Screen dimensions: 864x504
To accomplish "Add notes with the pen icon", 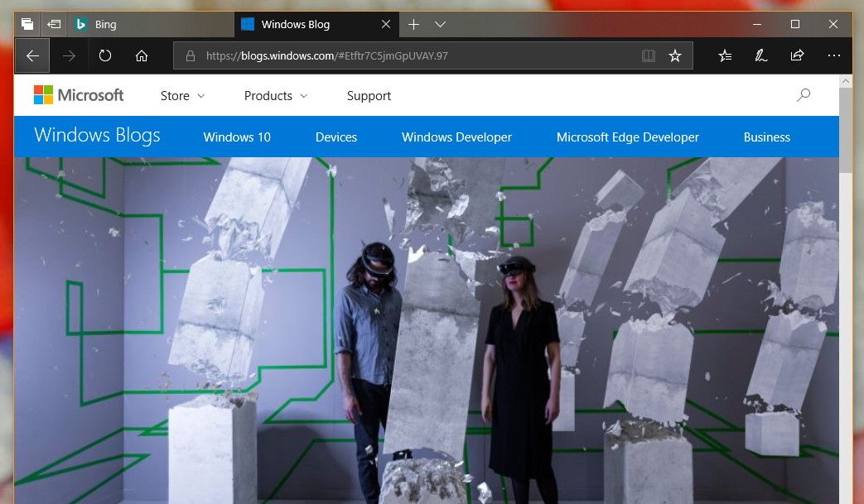I will 761,55.
